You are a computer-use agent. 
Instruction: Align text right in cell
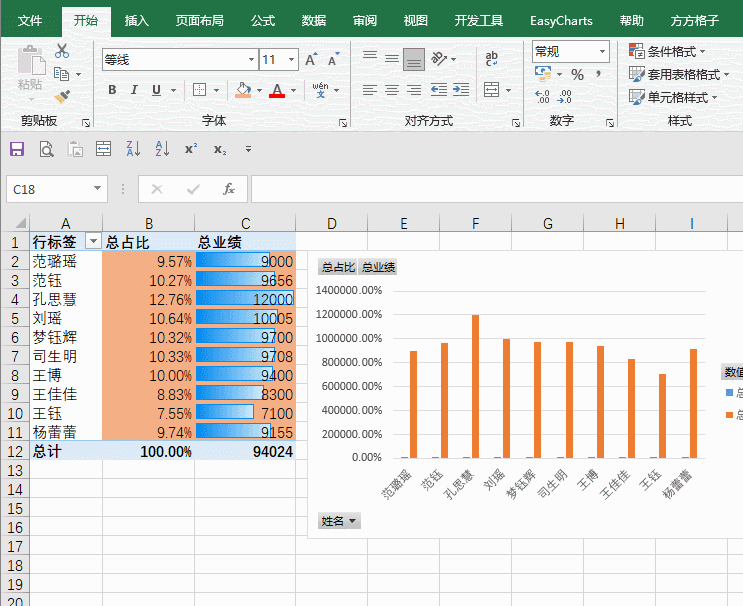414,90
